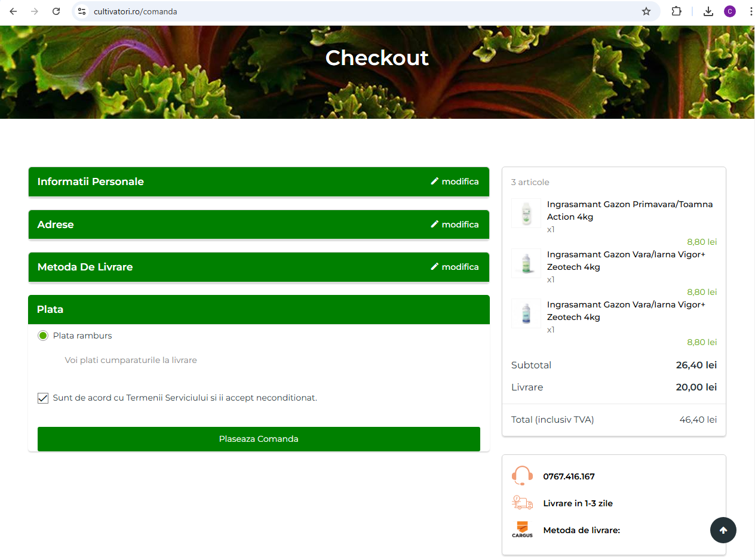Click the Total (inclusiv TVA) label
The height and width of the screenshot is (560, 755).
point(553,420)
